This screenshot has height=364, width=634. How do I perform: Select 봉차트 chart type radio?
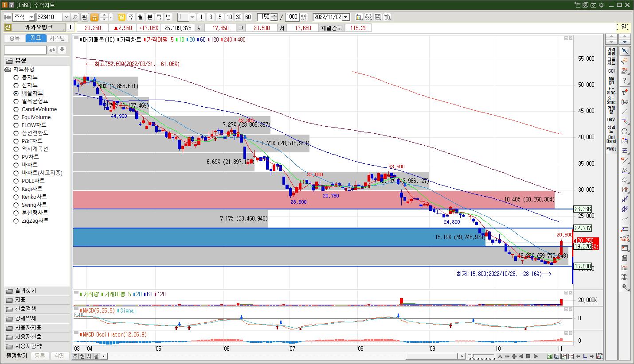point(16,77)
